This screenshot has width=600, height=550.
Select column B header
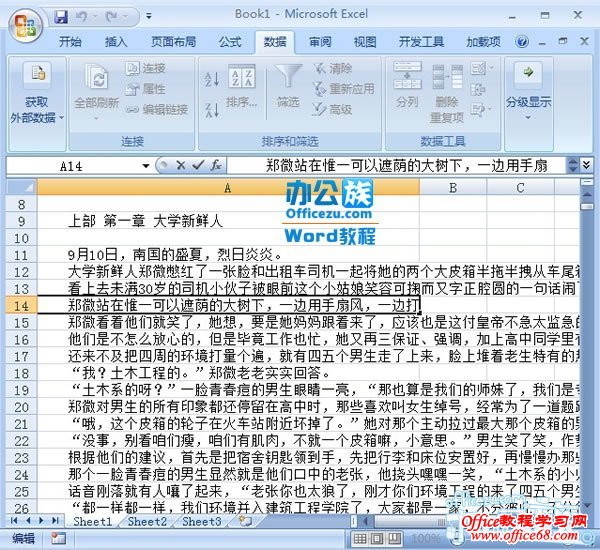tap(453, 188)
